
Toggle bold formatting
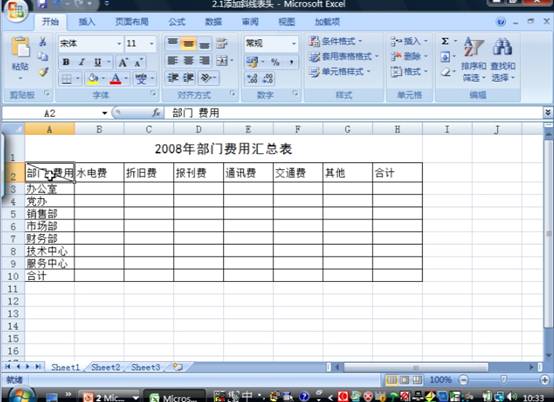66,62
